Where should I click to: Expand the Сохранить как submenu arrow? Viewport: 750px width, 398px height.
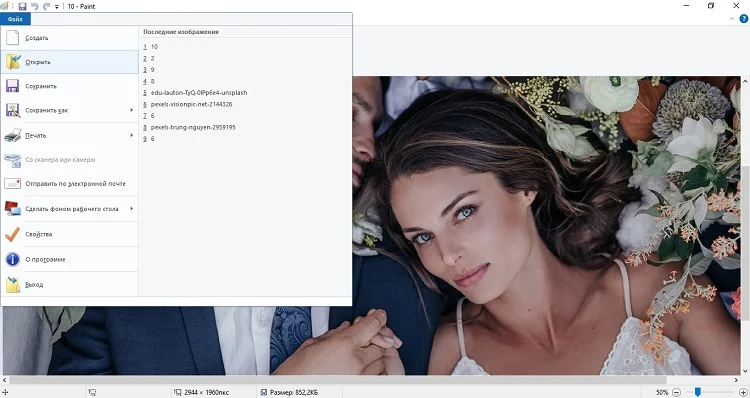pyautogui.click(x=132, y=110)
